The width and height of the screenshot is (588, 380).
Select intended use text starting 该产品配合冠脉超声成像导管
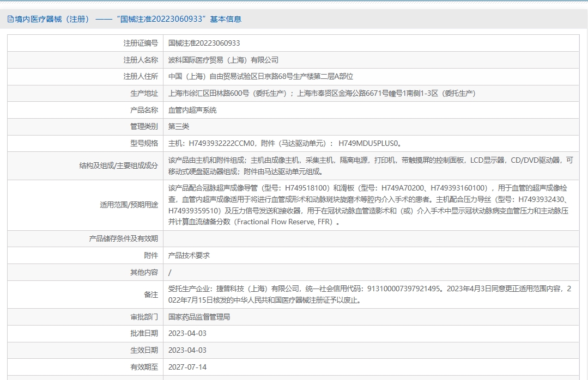tap(368, 205)
